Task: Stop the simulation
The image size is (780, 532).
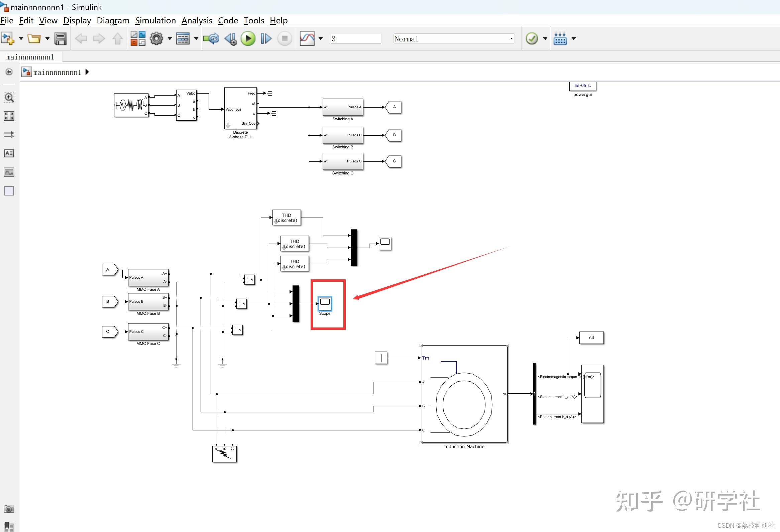Action: click(284, 38)
